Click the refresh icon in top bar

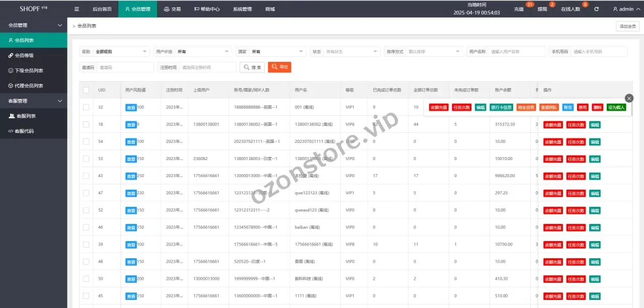click(x=596, y=9)
